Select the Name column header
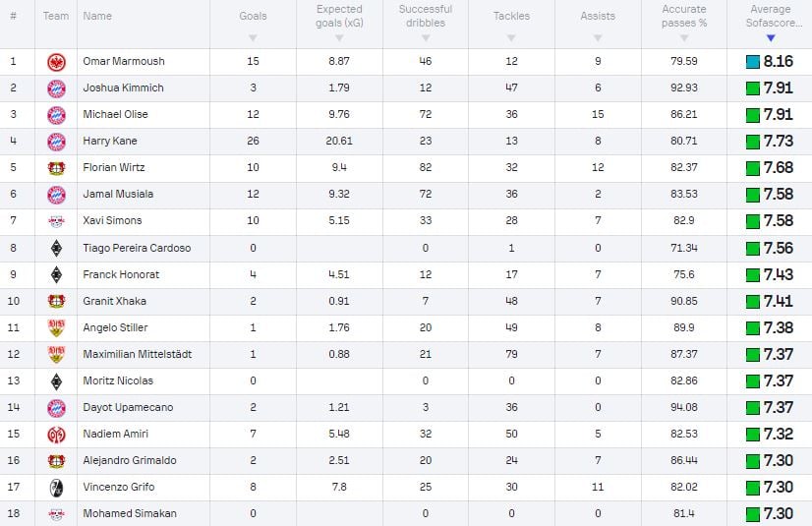The width and height of the screenshot is (812, 526). (x=97, y=16)
